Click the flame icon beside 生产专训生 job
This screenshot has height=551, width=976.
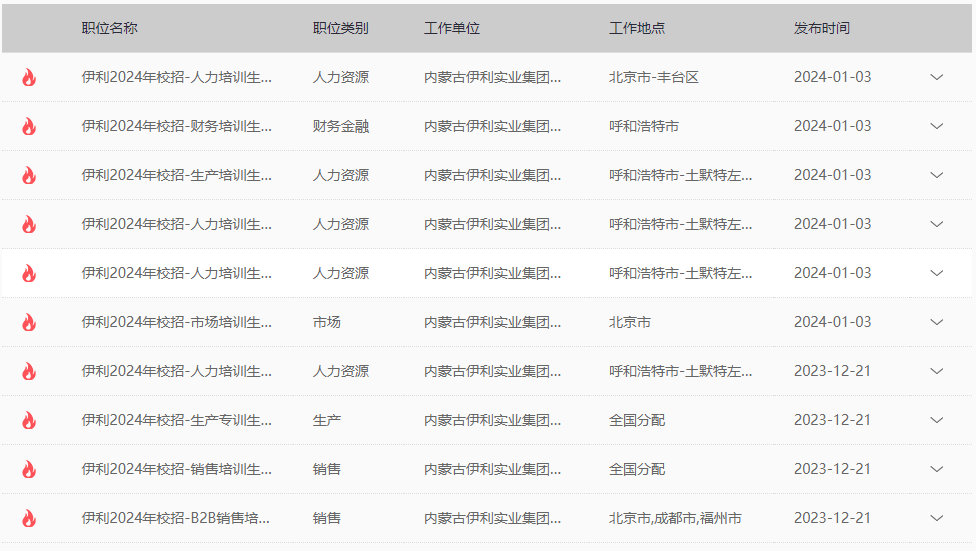pos(29,420)
